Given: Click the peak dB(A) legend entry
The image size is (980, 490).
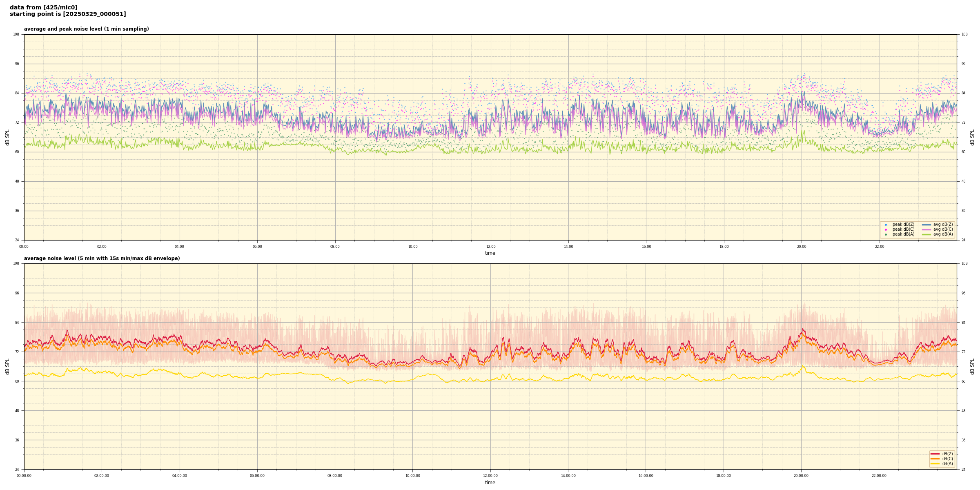Looking at the screenshot, I should tap(903, 234).
